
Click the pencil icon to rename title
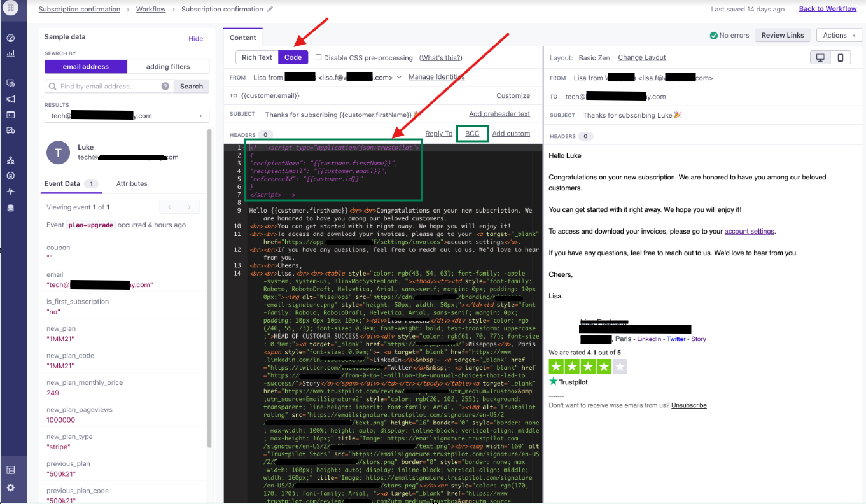coord(270,10)
